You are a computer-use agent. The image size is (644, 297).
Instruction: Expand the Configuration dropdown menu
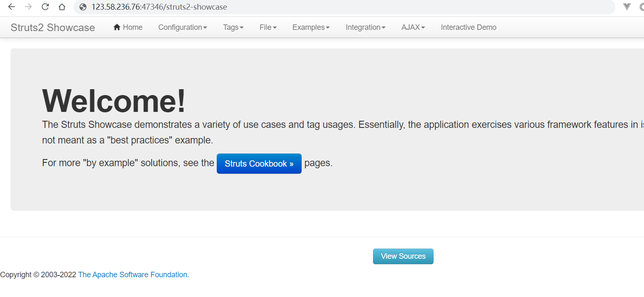coord(182,27)
